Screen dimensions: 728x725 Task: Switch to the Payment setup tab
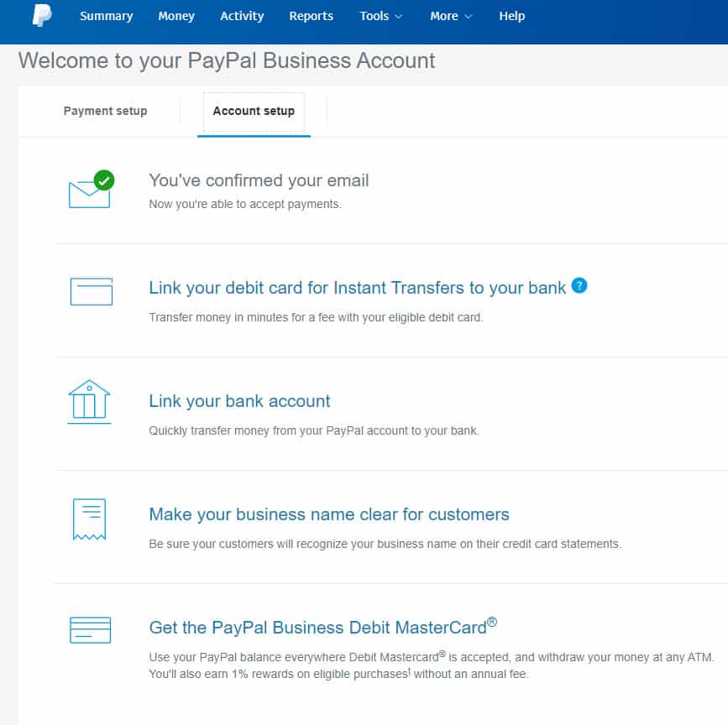pyautogui.click(x=105, y=111)
